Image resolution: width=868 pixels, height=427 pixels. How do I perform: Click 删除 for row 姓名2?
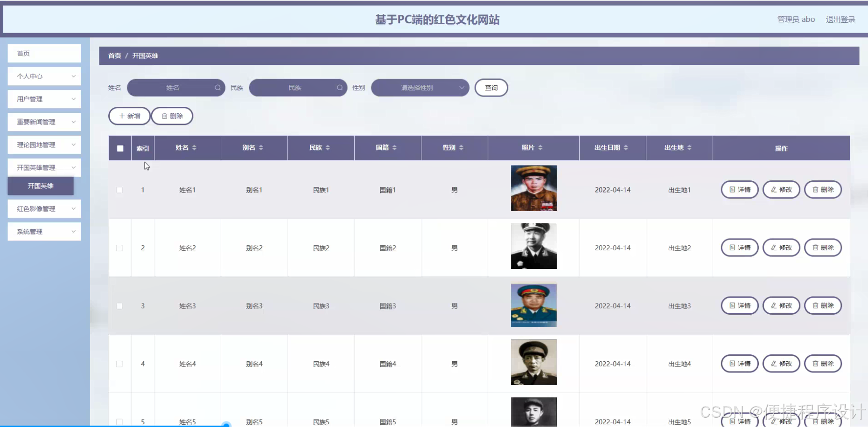[x=823, y=248]
